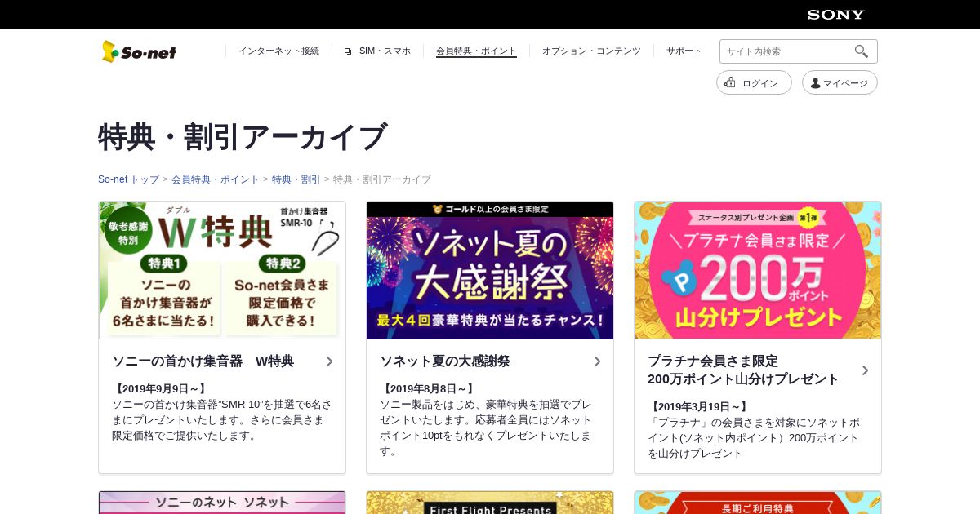Click the 特典・割引アーカイブ page heading

(x=243, y=137)
